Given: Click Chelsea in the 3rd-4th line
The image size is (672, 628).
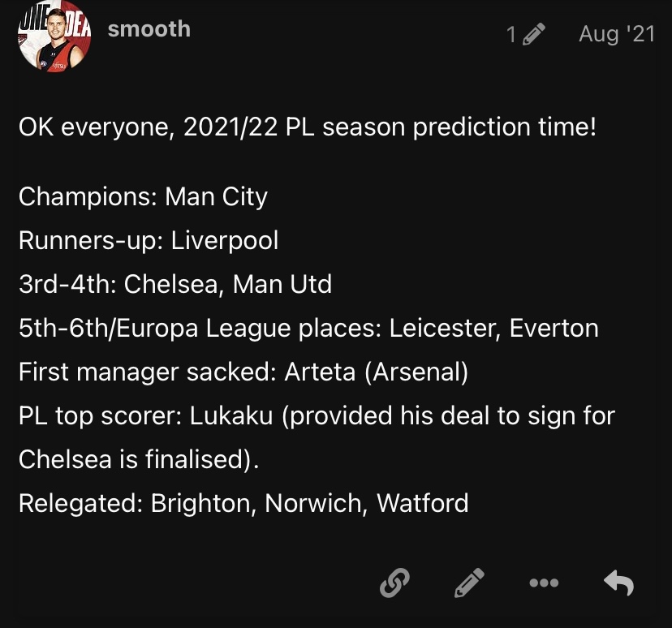Looking at the screenshot, I should pos(170,284).
